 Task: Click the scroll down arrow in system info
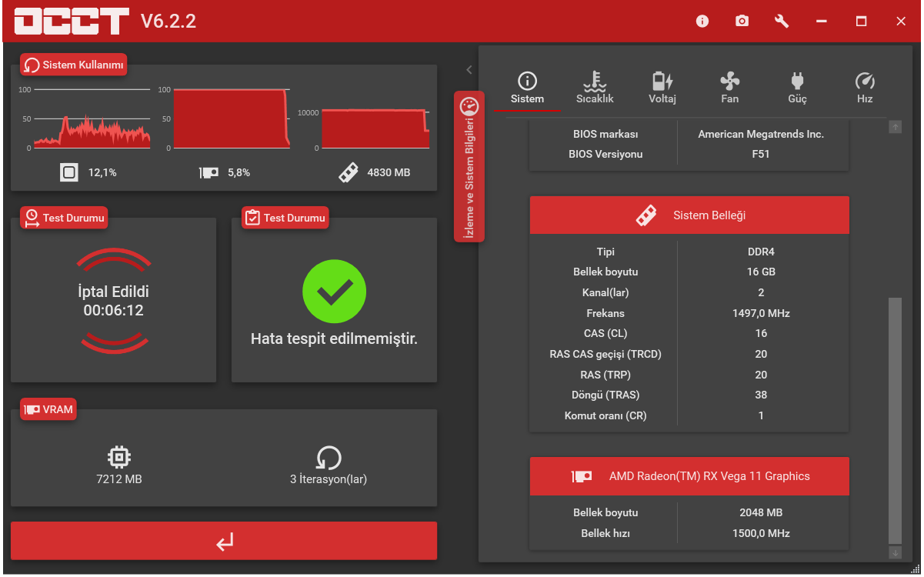point(895,552)
